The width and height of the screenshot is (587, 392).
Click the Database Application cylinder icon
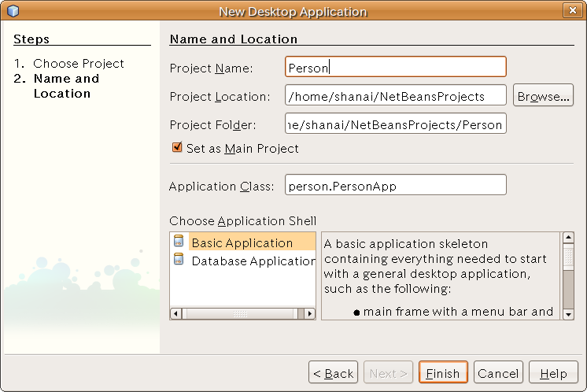coord(179,261)
